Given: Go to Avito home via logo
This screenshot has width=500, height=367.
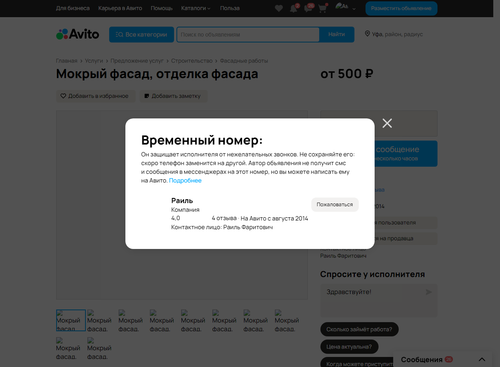Looking at the screenshot, I should pos(77,34).
